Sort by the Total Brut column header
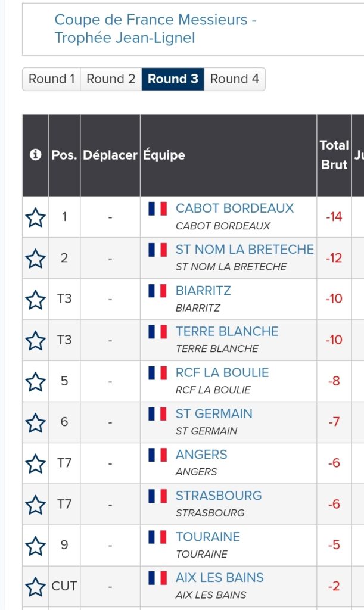364x610 pixels. click(334, 155)
